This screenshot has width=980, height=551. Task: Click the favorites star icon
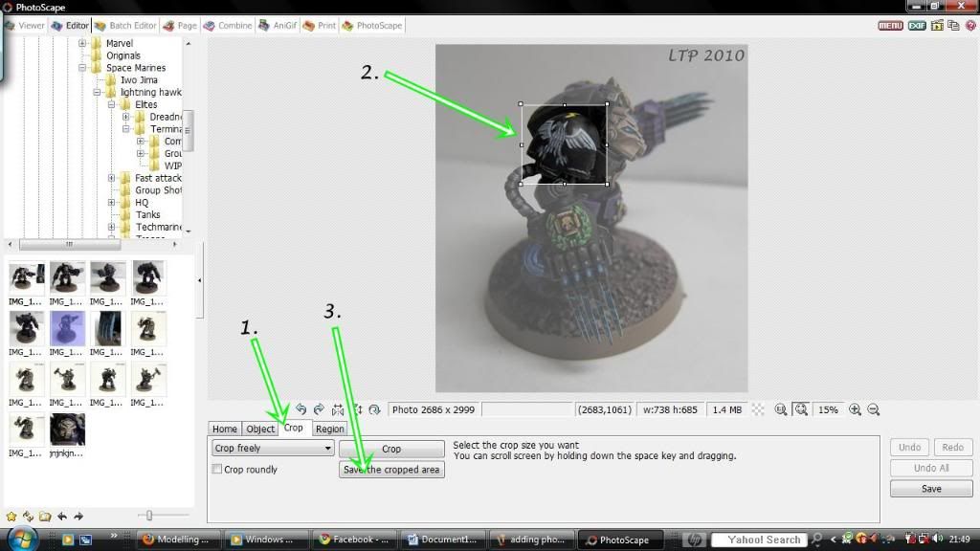(x=11, y=516)
